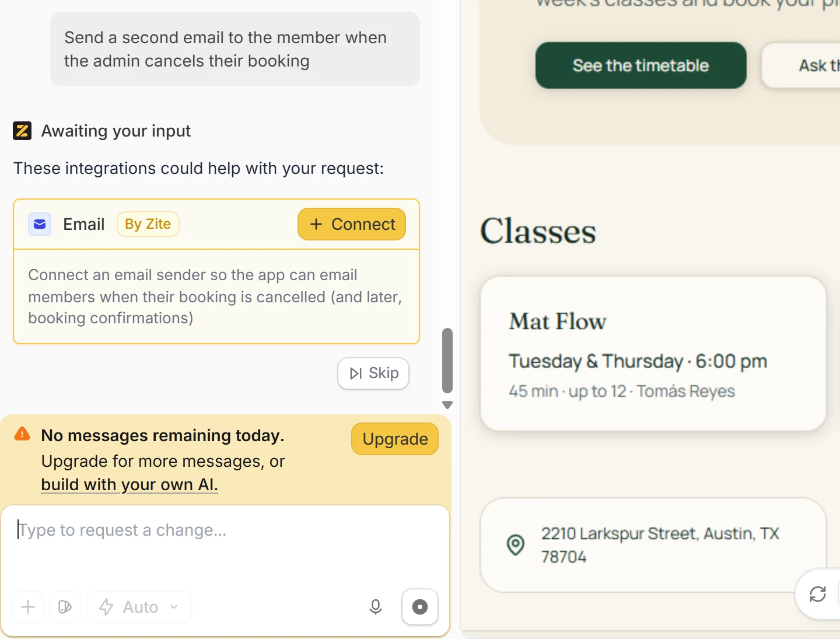This screenshot has width=840, height=639.
Task: Click the 45 min up to 12 Tomás Reyes line
Action: [622, 391]
